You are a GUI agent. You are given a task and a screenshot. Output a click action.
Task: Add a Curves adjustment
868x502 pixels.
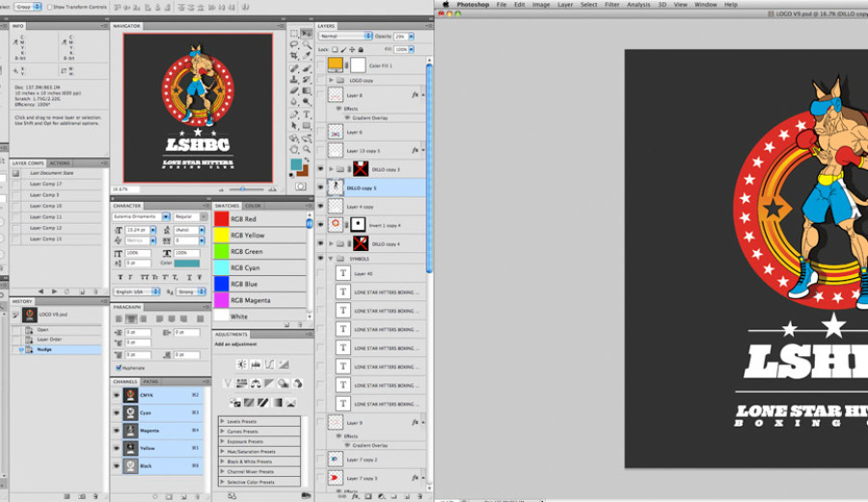(270, 364)
